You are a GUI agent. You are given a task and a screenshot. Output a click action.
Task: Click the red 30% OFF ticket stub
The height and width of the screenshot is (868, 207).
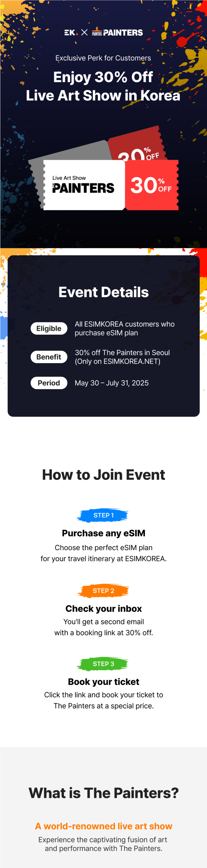[x=151, y=185]
